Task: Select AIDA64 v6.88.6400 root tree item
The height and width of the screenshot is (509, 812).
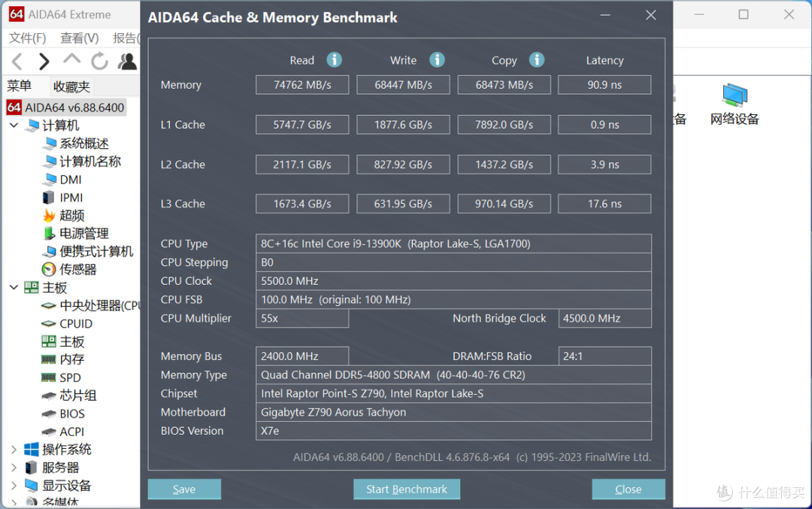Action: 66,108
